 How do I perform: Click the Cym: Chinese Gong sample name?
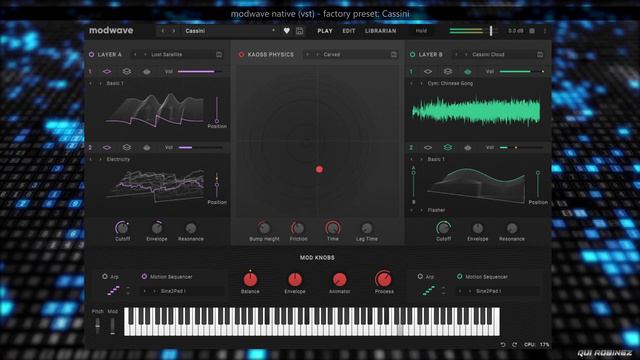(450, 83)
